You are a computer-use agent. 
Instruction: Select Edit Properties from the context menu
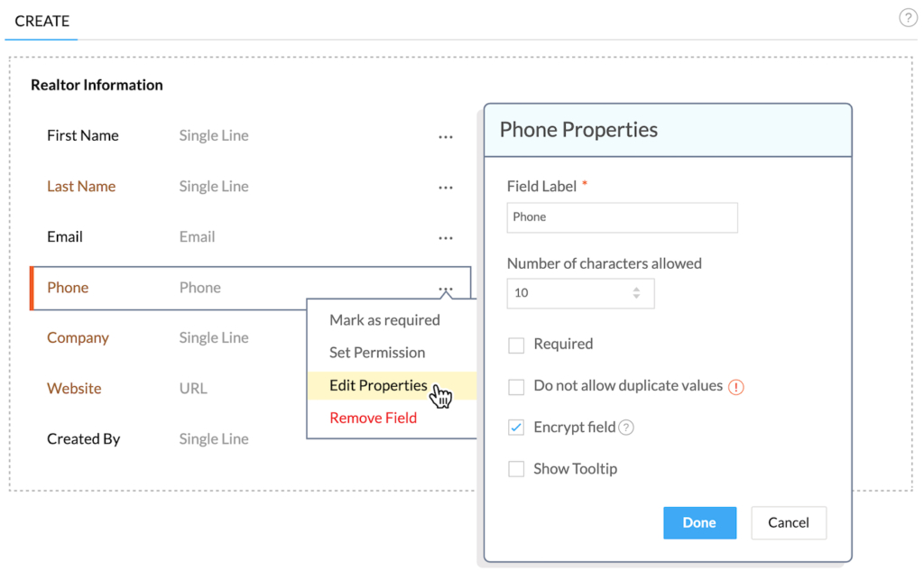tap(377, 385)
